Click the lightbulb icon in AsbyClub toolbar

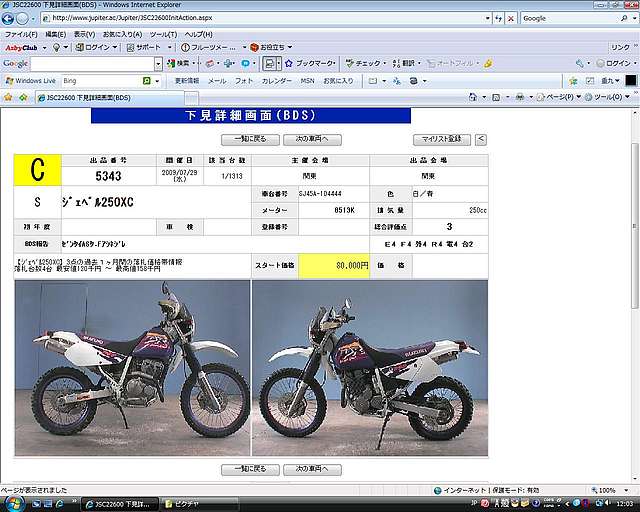click(56, 48)
